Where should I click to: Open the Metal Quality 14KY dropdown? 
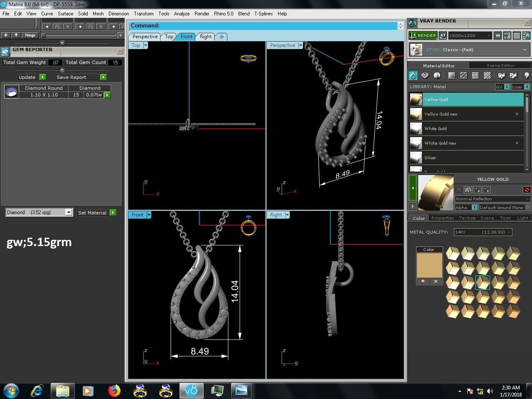click(483, 232)
